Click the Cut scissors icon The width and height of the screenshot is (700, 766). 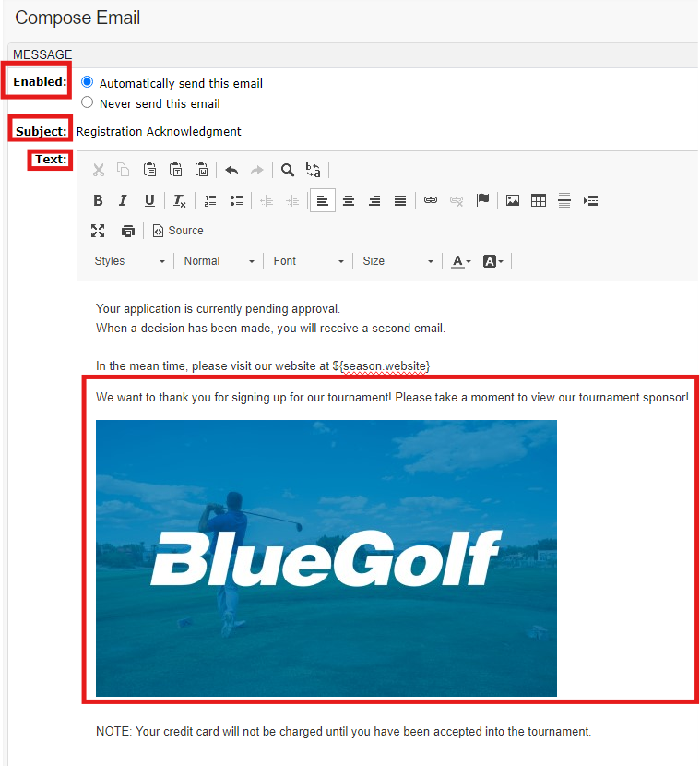[x=99, y=170]
